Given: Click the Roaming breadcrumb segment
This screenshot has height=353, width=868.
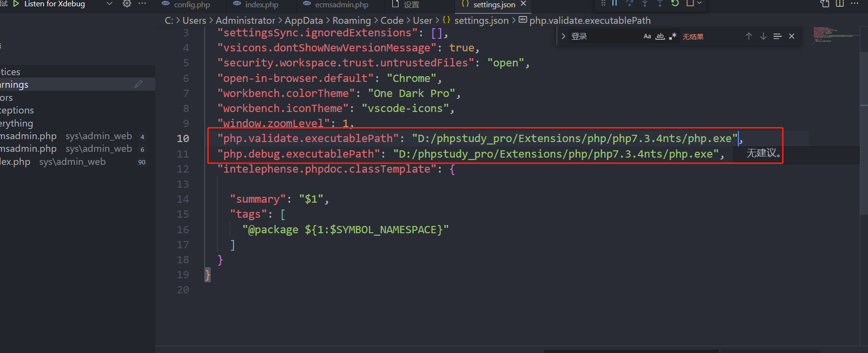Looking at the screenshot, I should [351, 20].
